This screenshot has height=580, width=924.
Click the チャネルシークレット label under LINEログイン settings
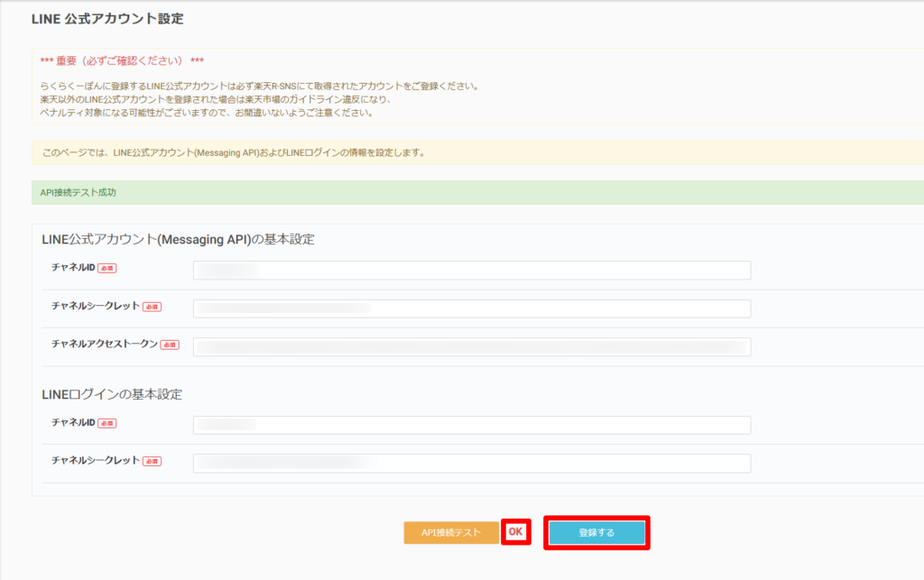96,460
